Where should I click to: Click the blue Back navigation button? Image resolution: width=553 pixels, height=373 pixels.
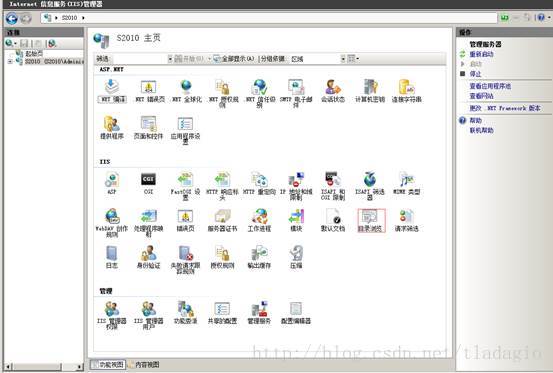pos(12,18)
